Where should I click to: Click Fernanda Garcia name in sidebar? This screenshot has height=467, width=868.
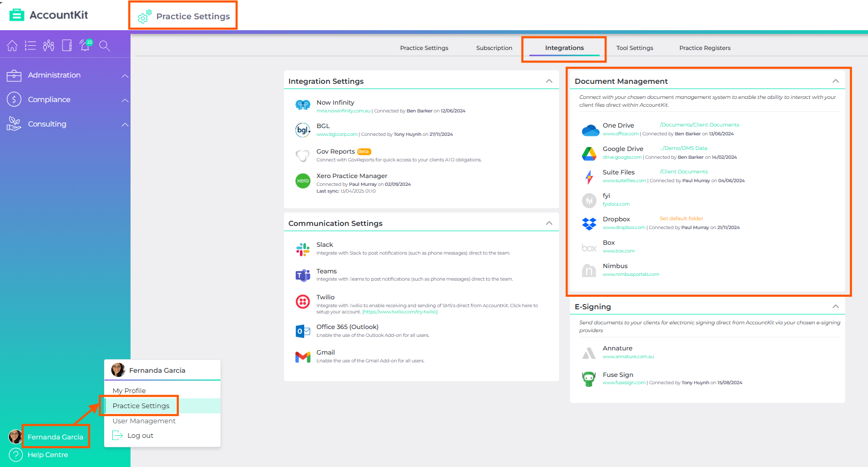(x=55, y=437)
